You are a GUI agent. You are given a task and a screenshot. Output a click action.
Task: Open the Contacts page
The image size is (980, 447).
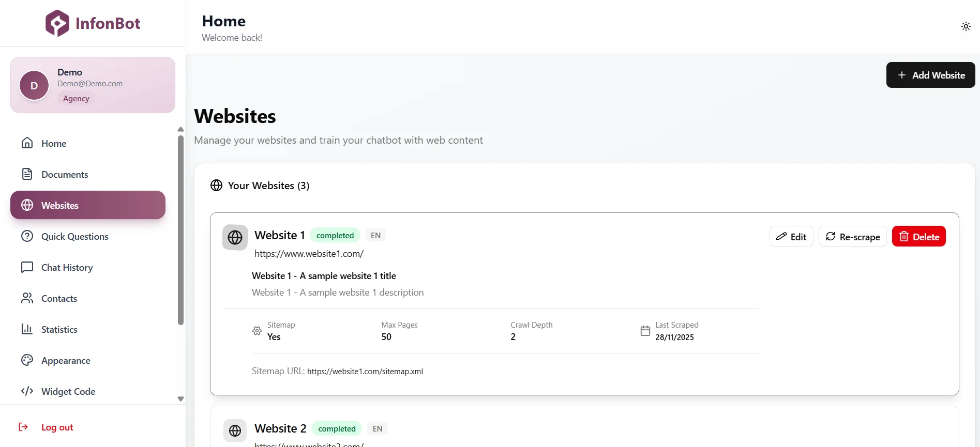pos(88,298)
